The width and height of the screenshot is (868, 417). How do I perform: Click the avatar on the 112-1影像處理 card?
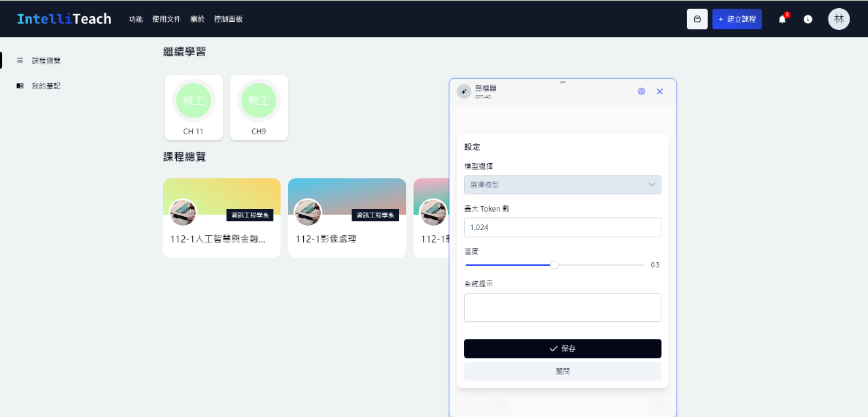[x=308, y=213]
